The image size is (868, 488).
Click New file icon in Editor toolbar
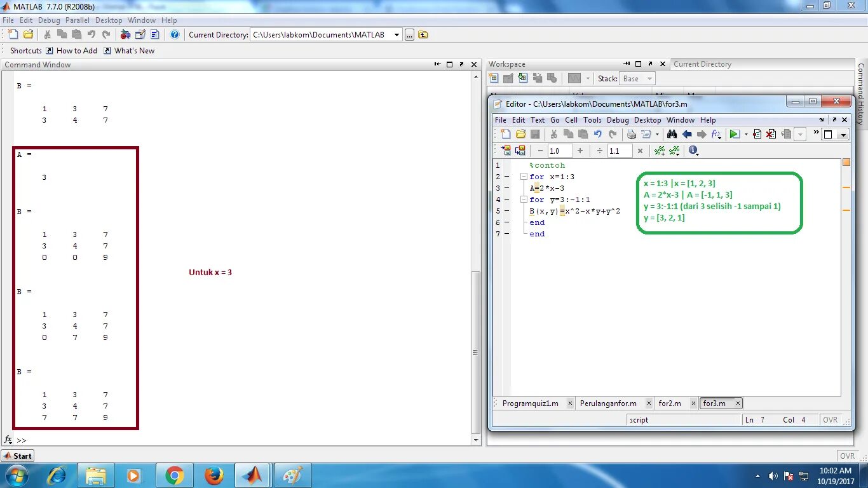(506, 134)
